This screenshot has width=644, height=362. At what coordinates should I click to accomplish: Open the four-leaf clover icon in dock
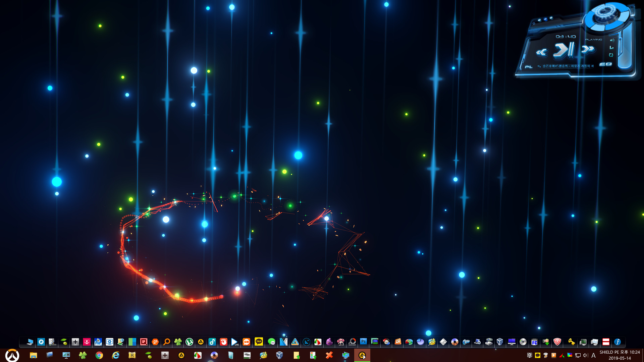point(178,342)
